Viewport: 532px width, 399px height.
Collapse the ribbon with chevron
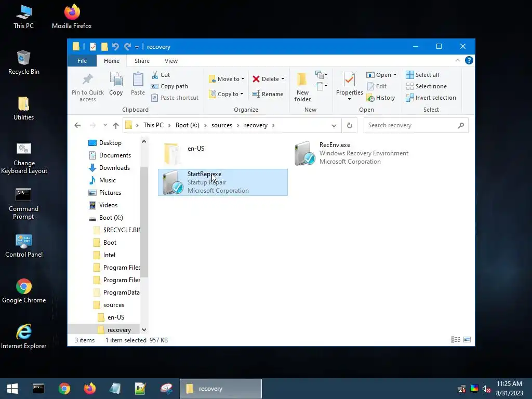coord(457,60)
